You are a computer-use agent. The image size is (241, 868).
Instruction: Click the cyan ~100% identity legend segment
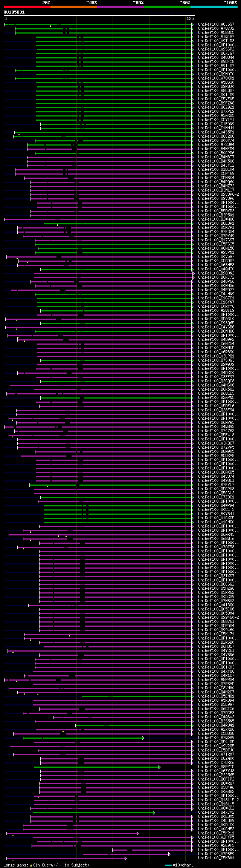[x=214, y=7]
